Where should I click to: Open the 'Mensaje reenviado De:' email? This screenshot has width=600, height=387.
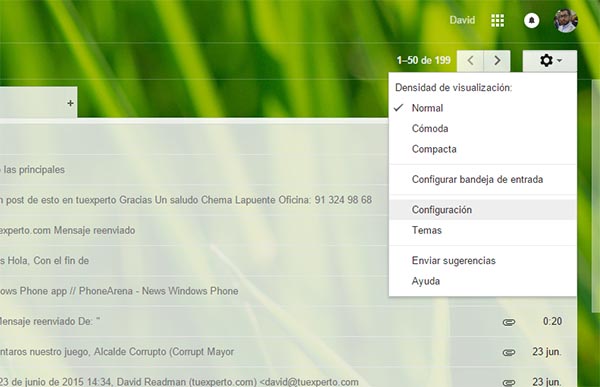pyautogui.click(x=288, y=322)
